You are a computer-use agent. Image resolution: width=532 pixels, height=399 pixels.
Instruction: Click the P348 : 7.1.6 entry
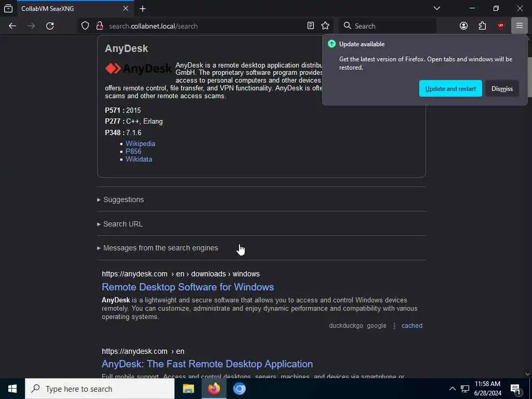click(123, 132)
